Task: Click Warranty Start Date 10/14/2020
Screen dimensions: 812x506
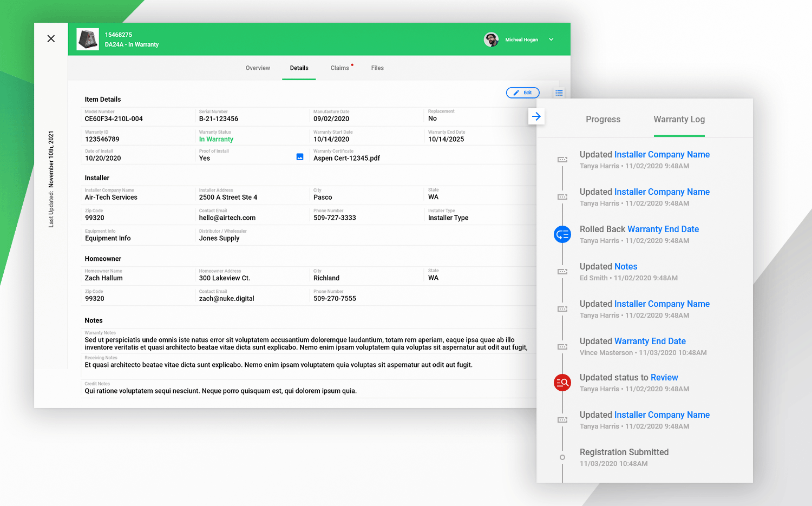Action: pyautogui.click(x=331, y=140)
